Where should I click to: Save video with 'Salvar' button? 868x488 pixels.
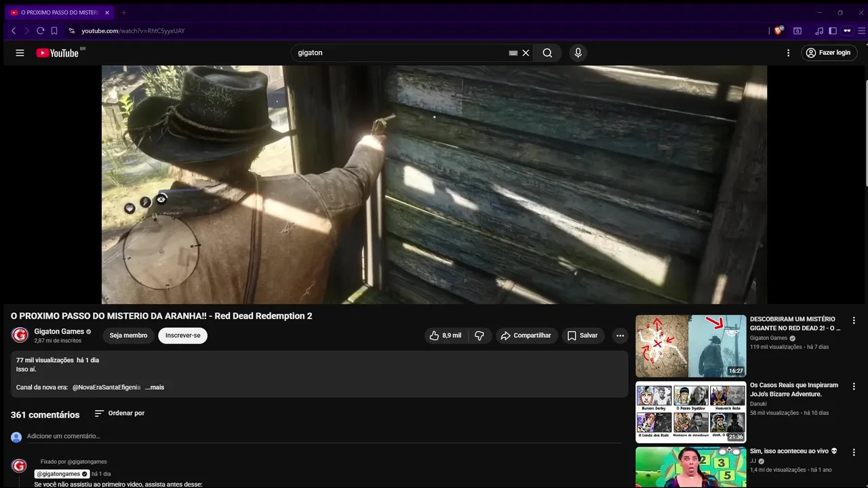583,335
